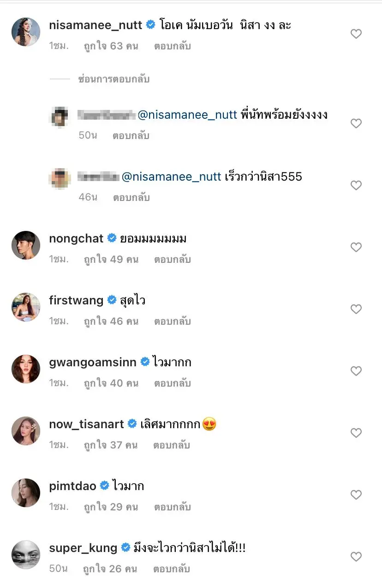
Task: Collapse replies with ซ่อนการตอบกลับ
Action: coord(113,79)
